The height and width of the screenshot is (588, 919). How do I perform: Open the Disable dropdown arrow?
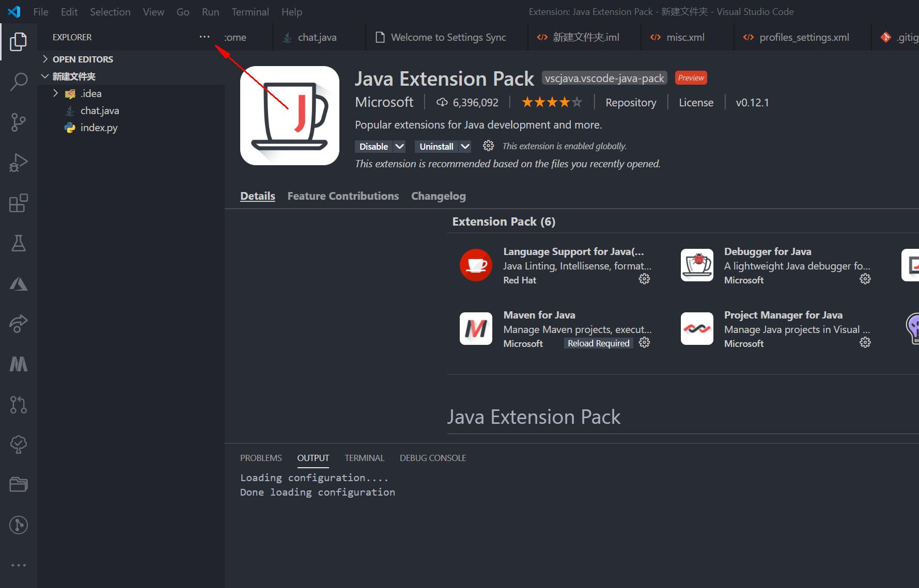click(399, 147)
